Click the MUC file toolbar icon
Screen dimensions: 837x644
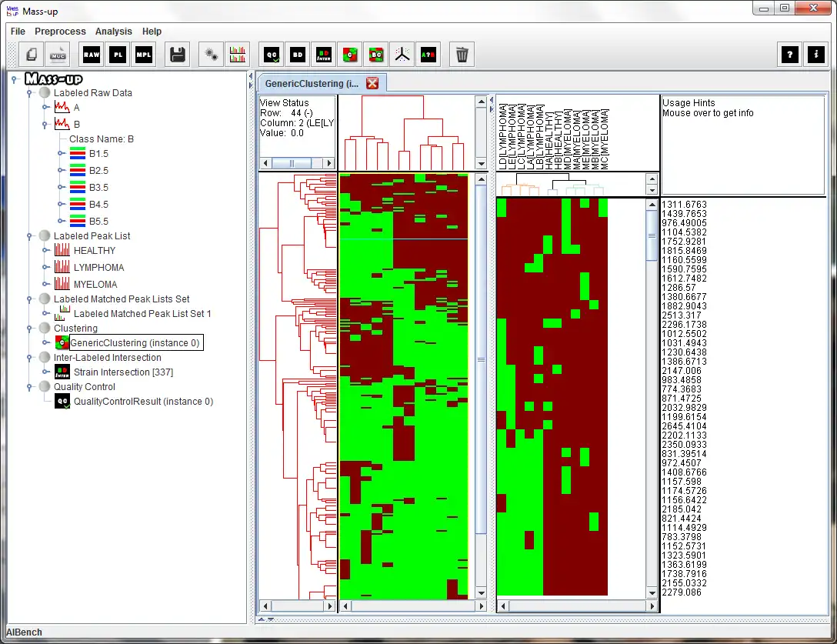pyautogui.click(x=58, y=55)
